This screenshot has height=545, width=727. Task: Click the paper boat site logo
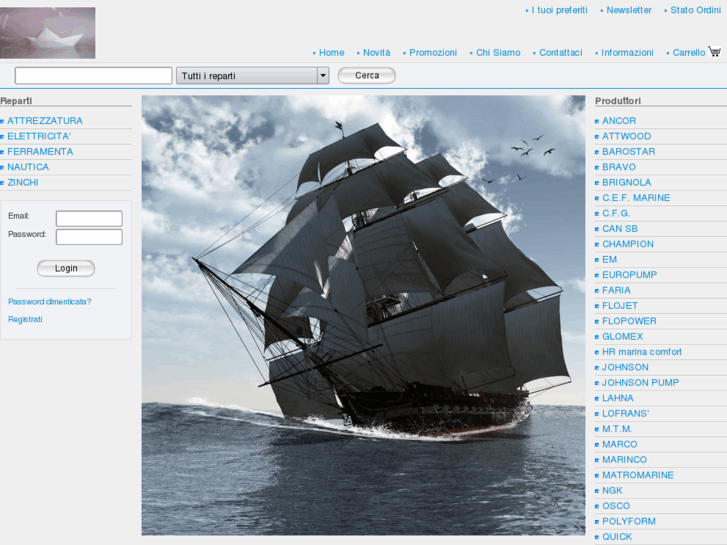[x=47, y=32]
